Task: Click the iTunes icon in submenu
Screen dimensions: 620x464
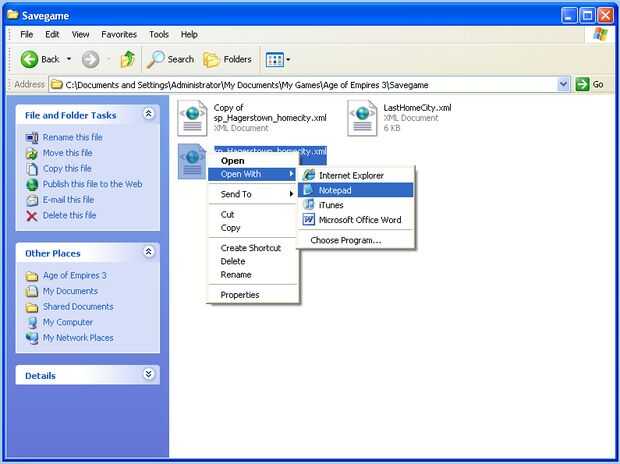Action: 309,205
